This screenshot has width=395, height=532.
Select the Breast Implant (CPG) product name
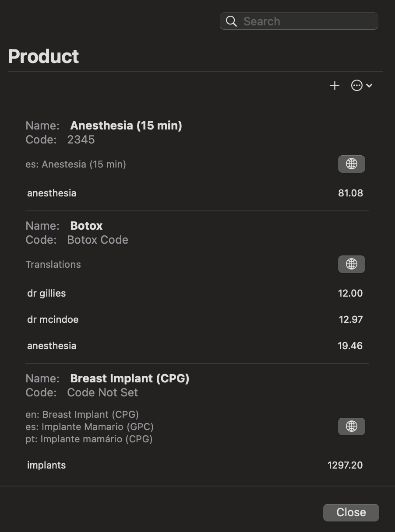pos(130,378)
